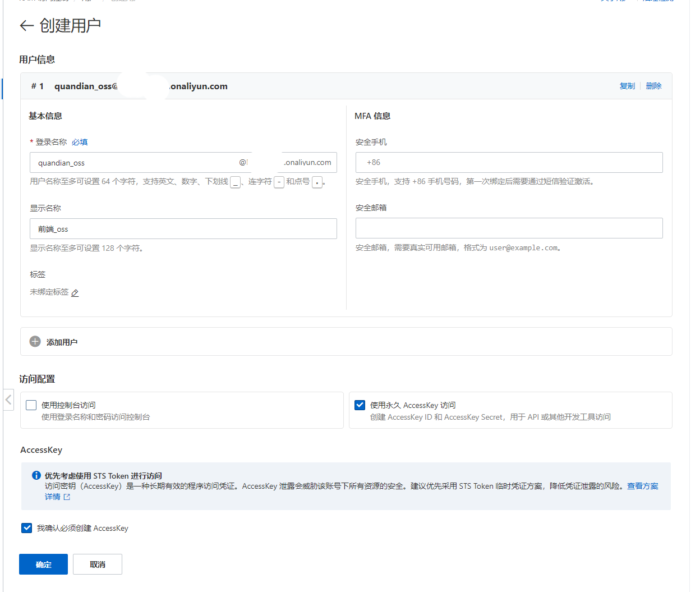Screen dimensions: 700x592
Task: Focus the 安全手机 +86 input field
Action: (509, 162)
